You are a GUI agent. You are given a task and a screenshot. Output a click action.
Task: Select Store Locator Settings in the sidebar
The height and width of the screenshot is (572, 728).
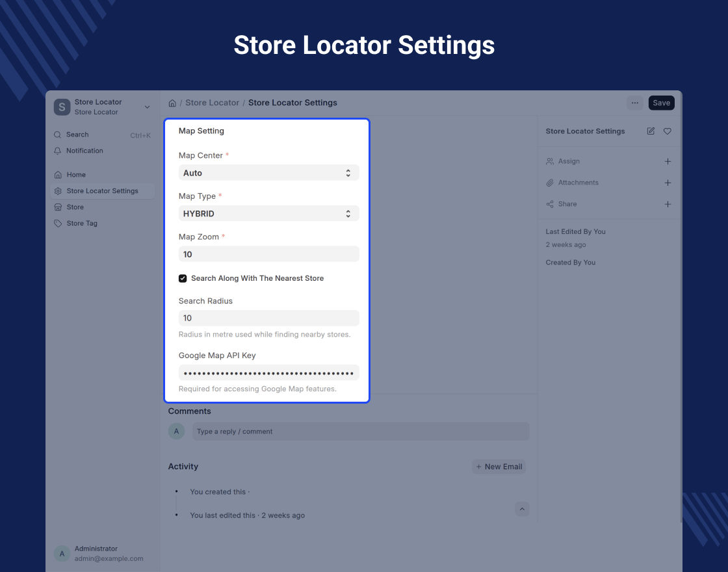tap(102, 191)
